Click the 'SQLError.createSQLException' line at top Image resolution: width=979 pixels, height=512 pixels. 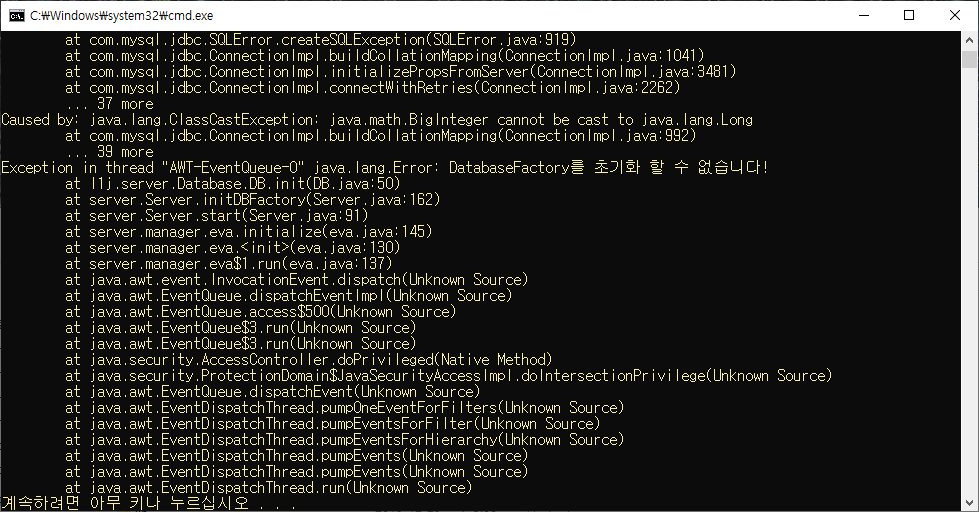click(320, 40)
